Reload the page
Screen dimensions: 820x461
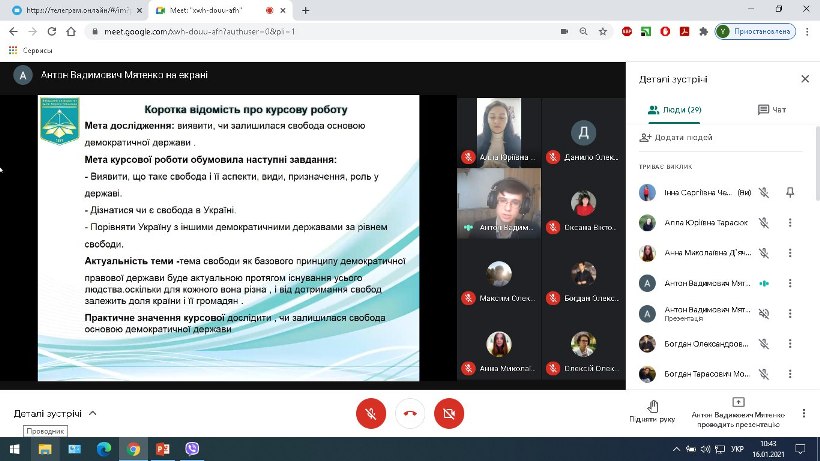click(52, 31)
